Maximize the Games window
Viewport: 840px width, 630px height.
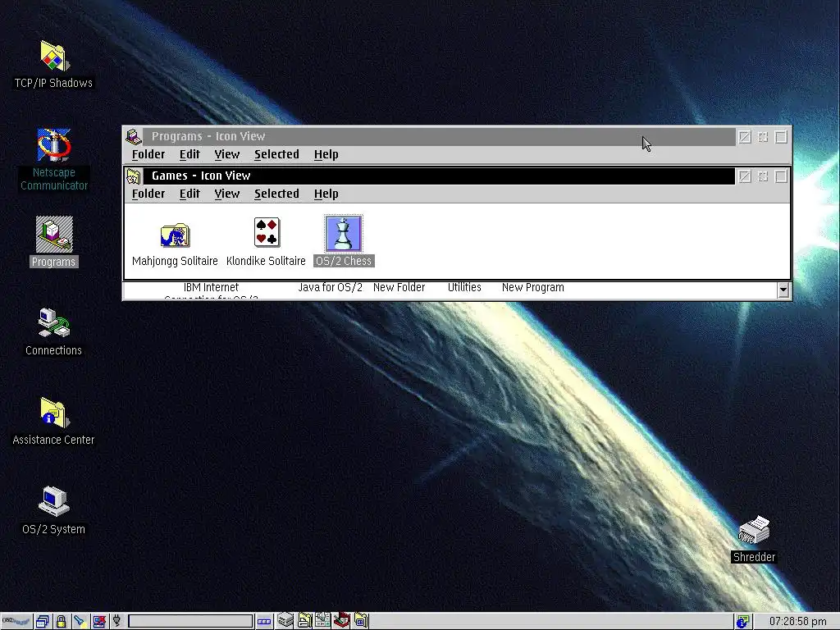point(781,176)
